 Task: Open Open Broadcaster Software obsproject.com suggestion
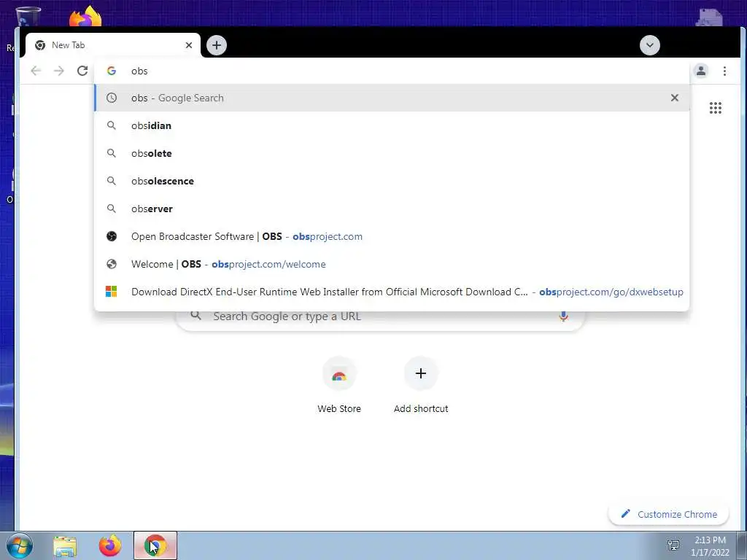(392, 237)
